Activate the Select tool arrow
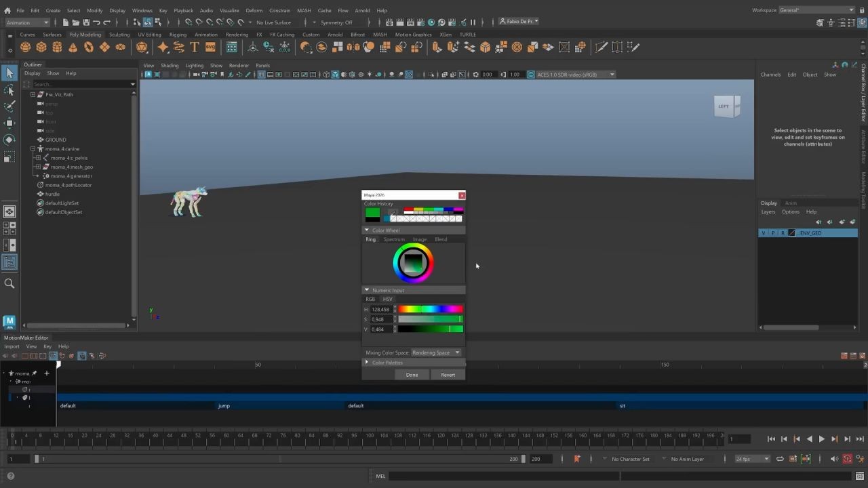Image resolution: width=868 pixels, height=488 pixels. (9, 73)
